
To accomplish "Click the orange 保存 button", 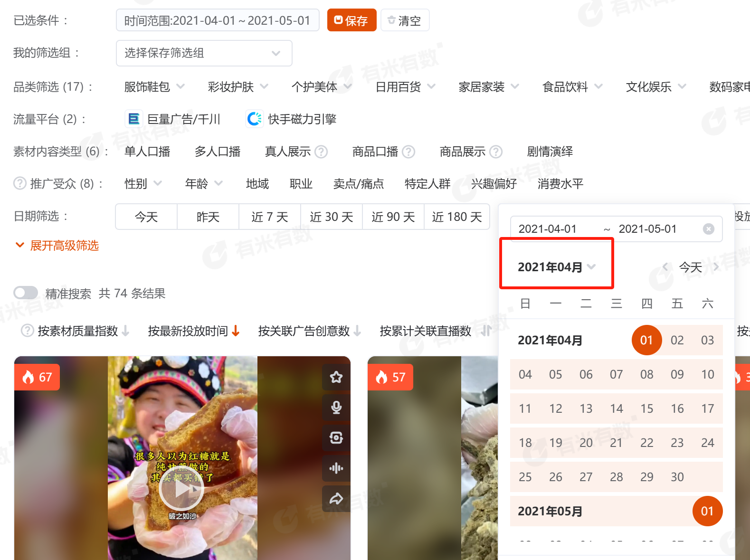I will tap(351, 20).
